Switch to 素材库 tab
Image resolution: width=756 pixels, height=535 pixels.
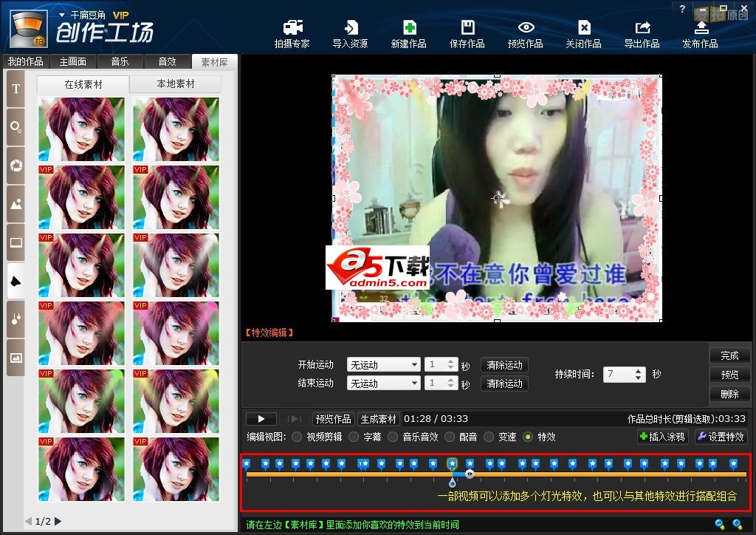click(x=215, y=62)
